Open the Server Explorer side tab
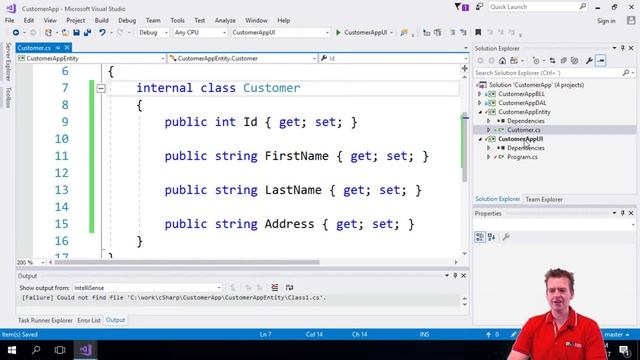Viewport: 640px width, 360px height. [8, 62]
